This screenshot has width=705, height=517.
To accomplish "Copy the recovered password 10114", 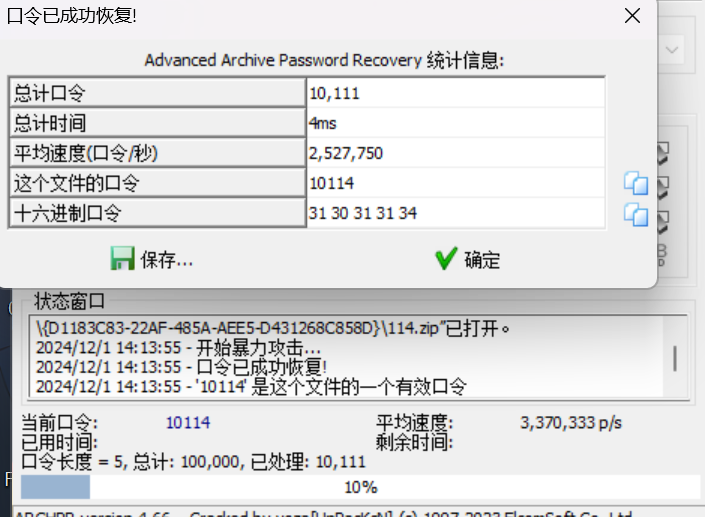I will tap(636, 183).
